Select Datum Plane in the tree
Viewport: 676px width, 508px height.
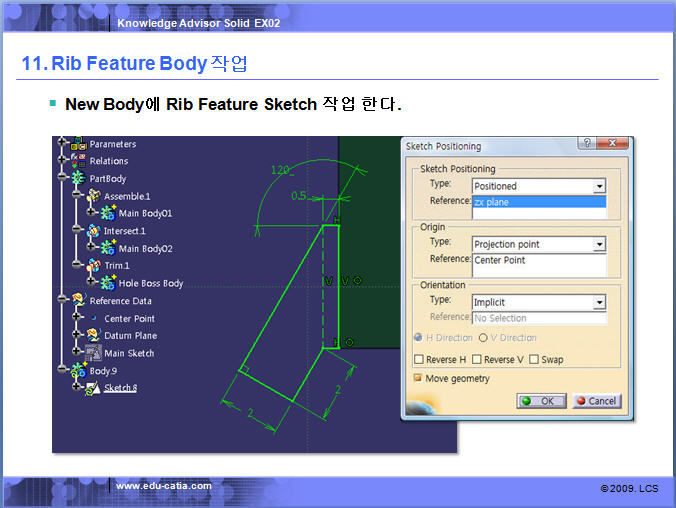click(x=130, y=336)
